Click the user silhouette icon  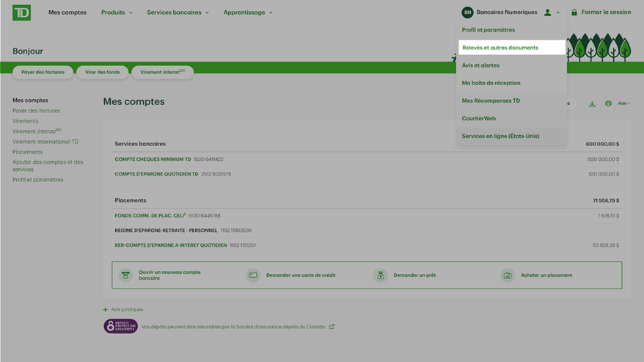click(x=547, y=12)
